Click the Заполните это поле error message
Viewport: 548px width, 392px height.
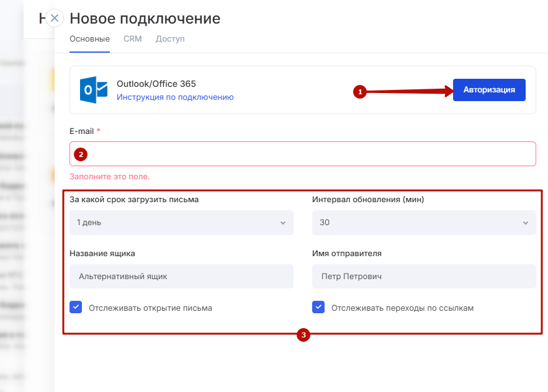[110, 177]
